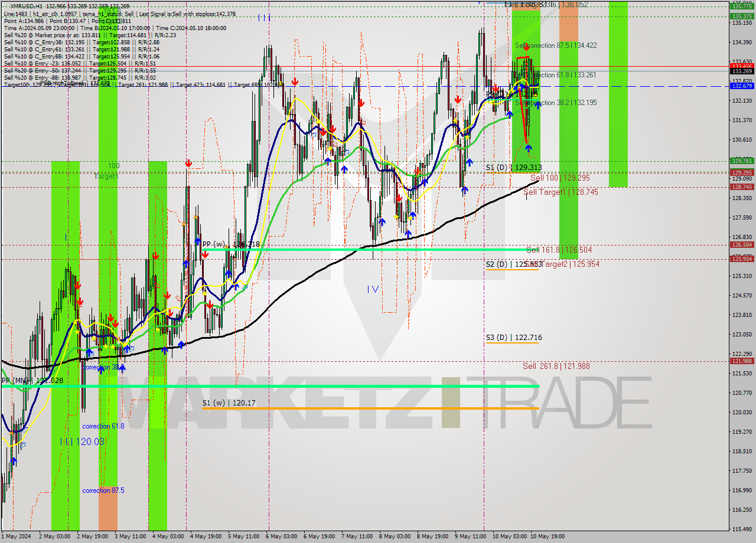Click the red 129.295 price-axis tag

pos(742,173)
